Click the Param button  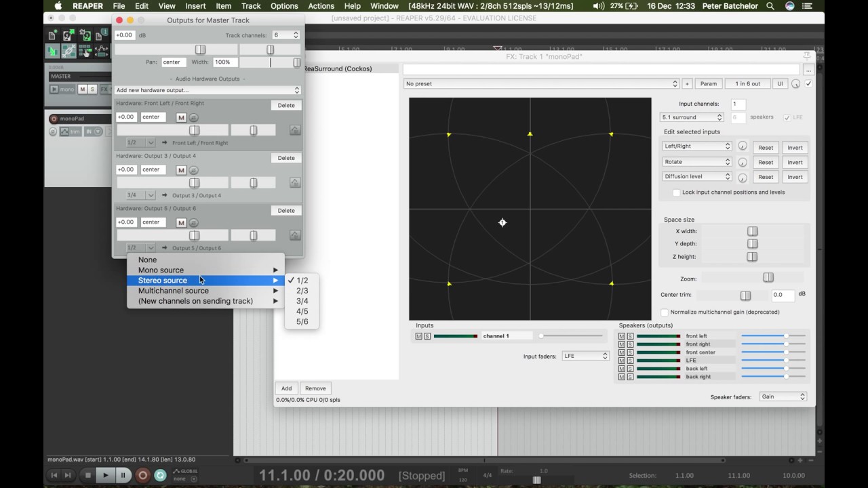pyautogui.click(x=708, y=84)
